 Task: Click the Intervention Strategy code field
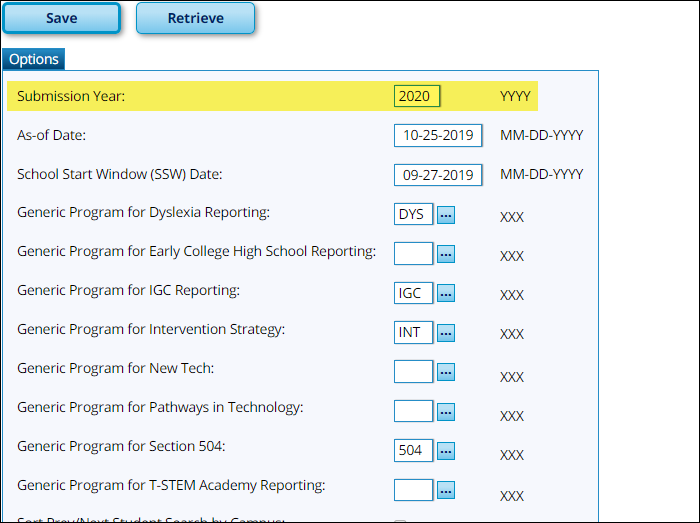(x=414, y=332)
